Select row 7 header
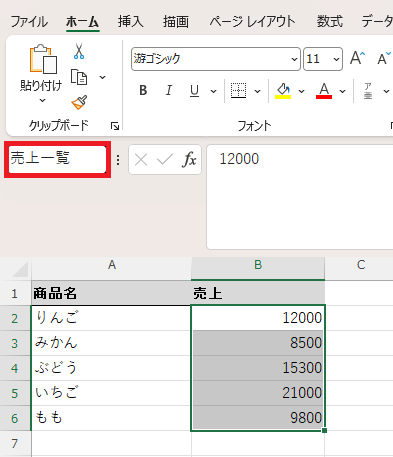Viewport: 393px width, 457px height. [15, 443]
